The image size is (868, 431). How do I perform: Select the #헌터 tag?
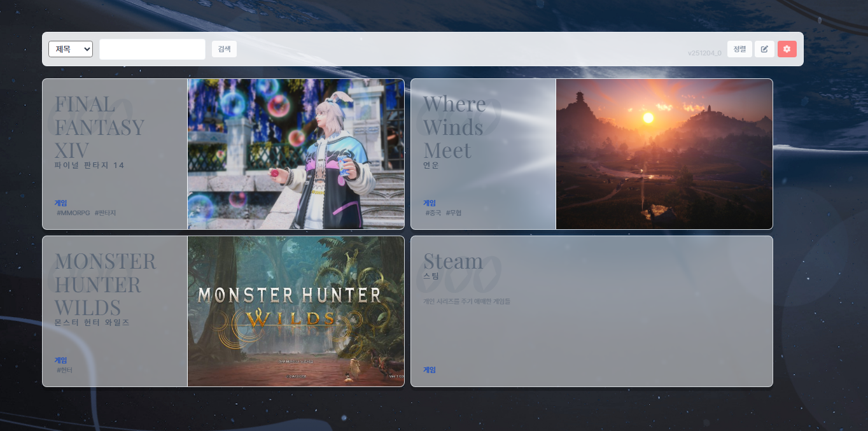[x=64, y=370]
